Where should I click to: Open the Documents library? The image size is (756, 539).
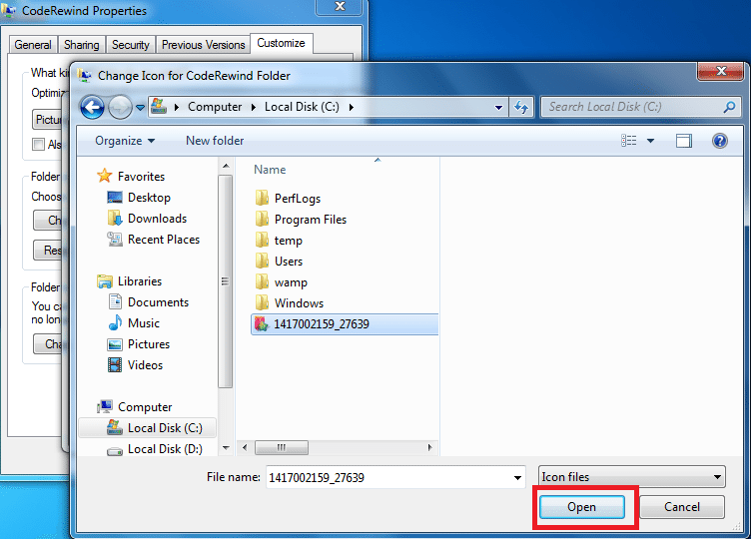click(x=158, y=302)
